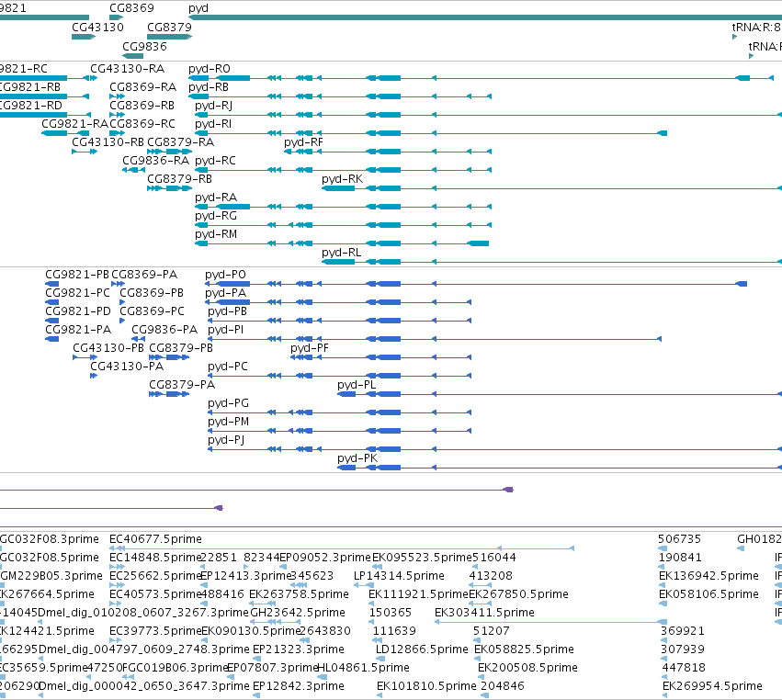
Task: Click the CG8369-RA transcript label
Action: (143, 87)
